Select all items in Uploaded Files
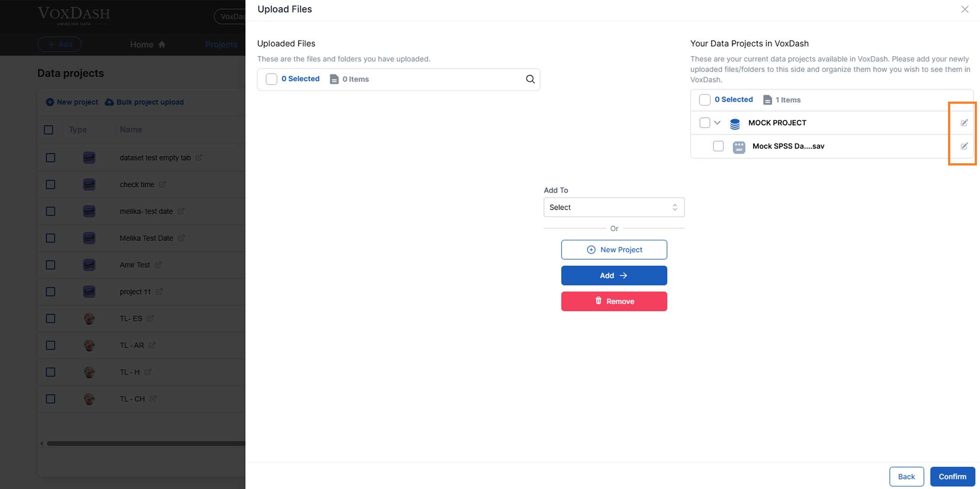 (x=271, y=79)
